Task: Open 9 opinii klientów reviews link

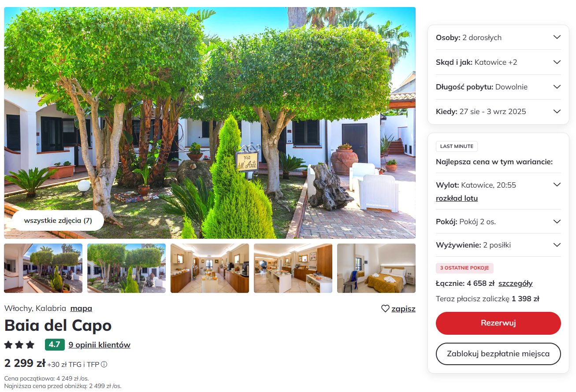Action: (100, 345)
